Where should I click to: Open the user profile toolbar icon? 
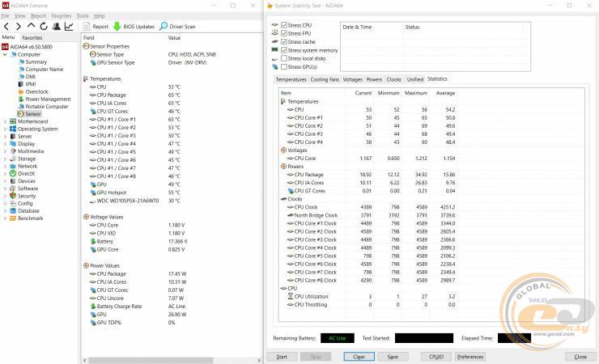click(56, 27)
